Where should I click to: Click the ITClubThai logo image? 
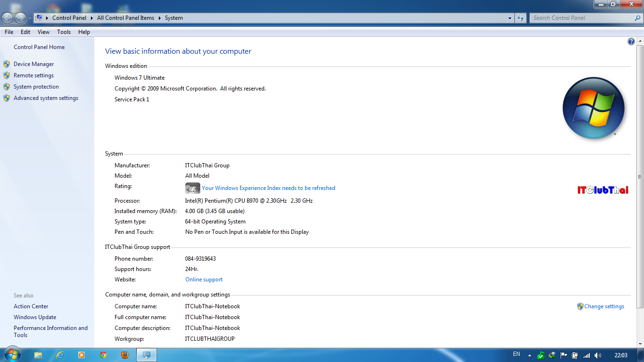[603, 190]
